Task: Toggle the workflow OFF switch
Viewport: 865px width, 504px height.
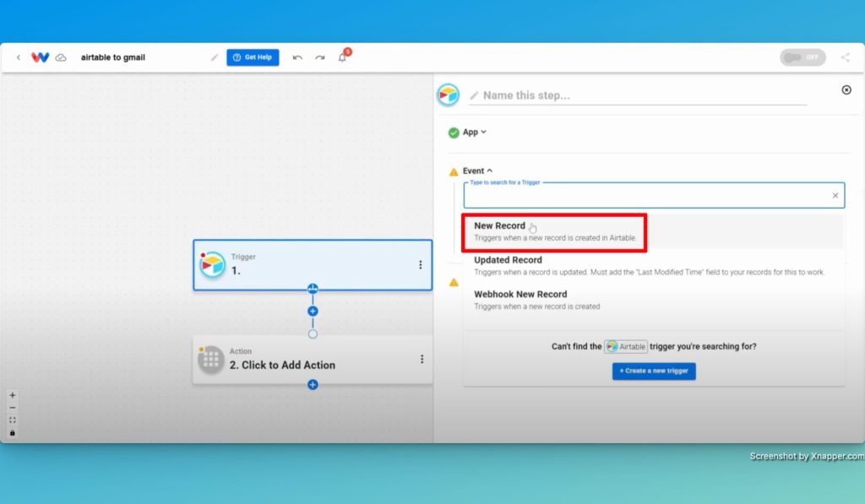Action: (x=802, y=57)
